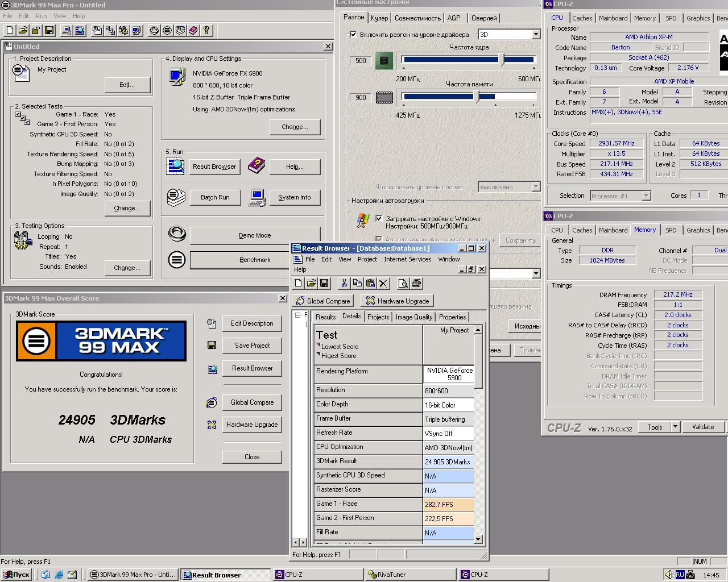The width and height of the screenshot is (728, 582).
Task: Open Result Browser via 3DMark toolbar icon
Action: click(80, 30)
